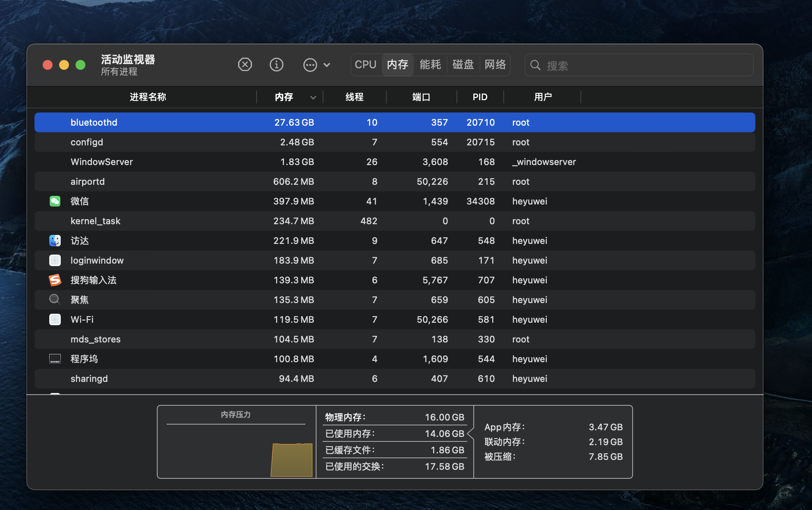The width and height of the screenshot is (812, 510).
Task: Expand the dropdown arrow beside ellipsis button
Action: 327,65
